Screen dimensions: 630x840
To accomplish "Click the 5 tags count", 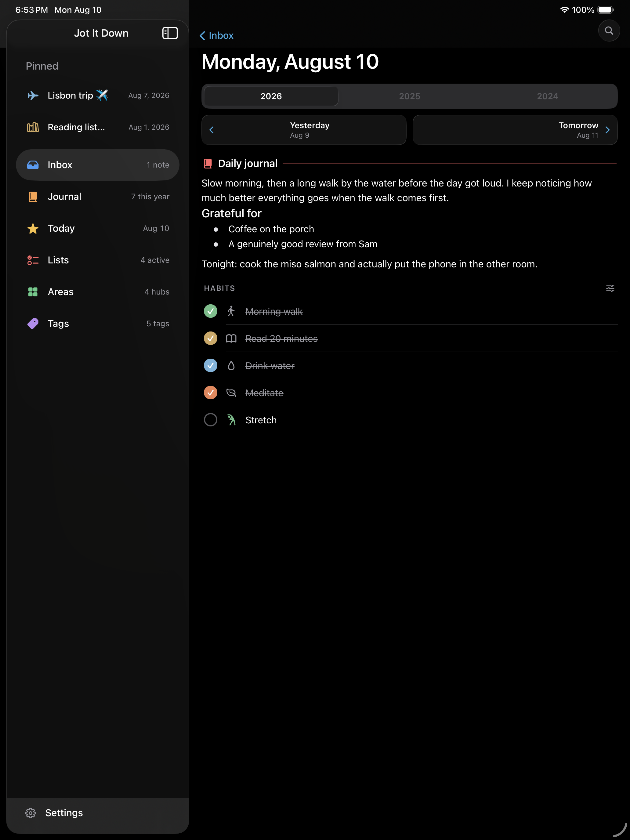I will [x=158, y=324].
